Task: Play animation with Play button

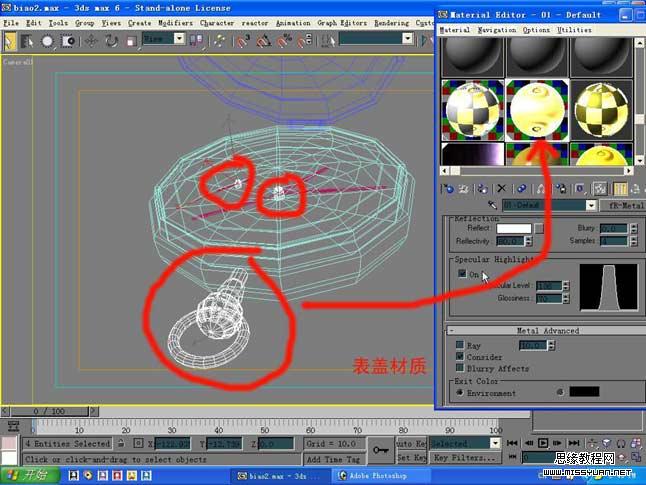Action: 543,443
